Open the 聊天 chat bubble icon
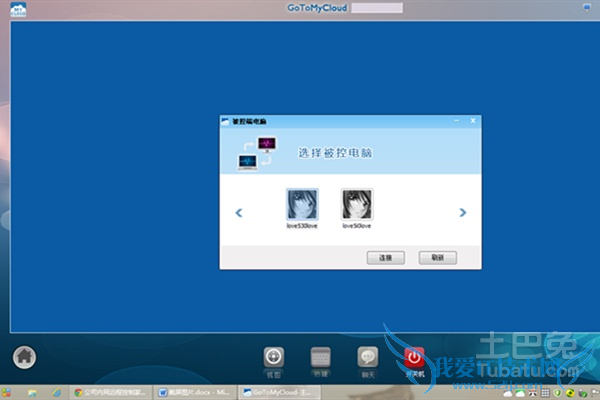This screenshot has width=600, height=400. click(x=368, y=358)
